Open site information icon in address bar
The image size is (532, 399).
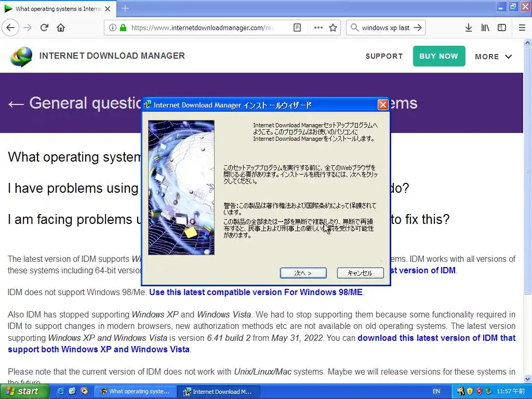pos(112,28)
